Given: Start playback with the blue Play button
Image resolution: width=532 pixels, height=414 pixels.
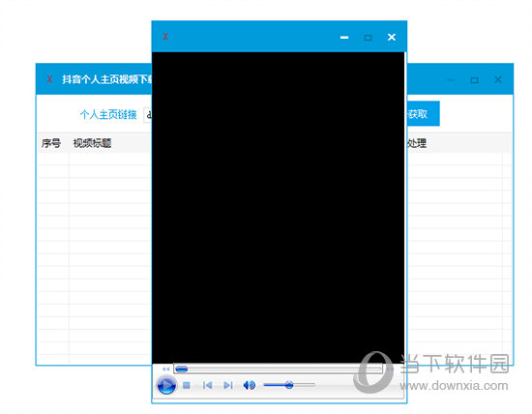Looking at the screenshot, I should (x=166, y=385).
